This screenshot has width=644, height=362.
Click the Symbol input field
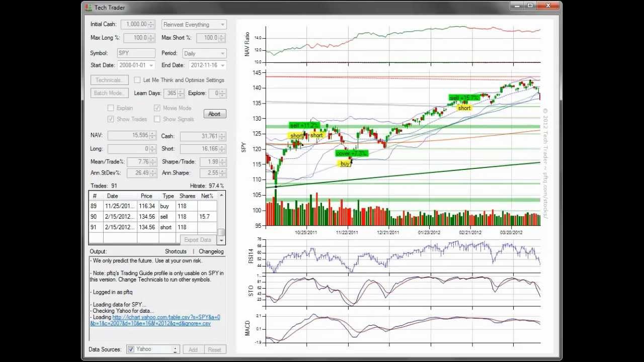coord(136,53)
